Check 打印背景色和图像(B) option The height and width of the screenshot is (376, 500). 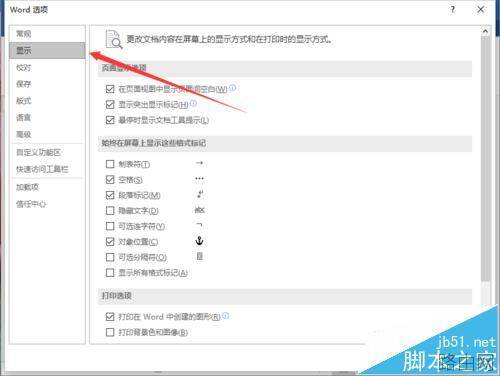110,332
